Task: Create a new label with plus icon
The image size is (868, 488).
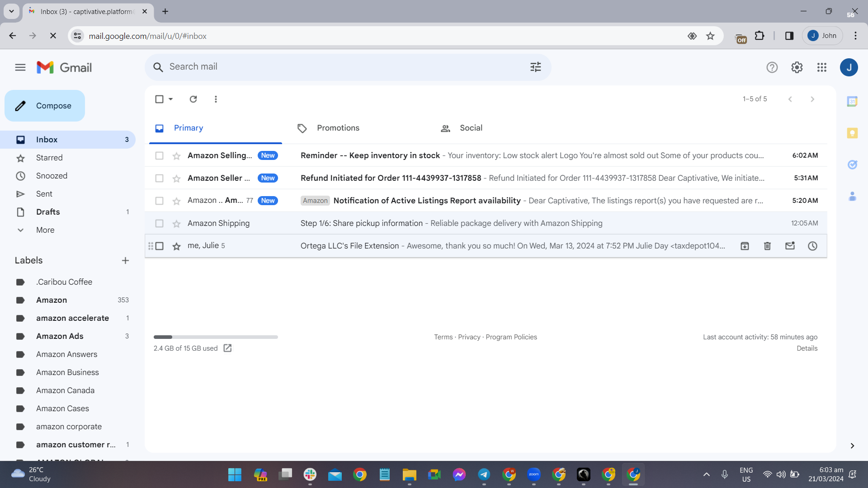Action: point(125,260)
